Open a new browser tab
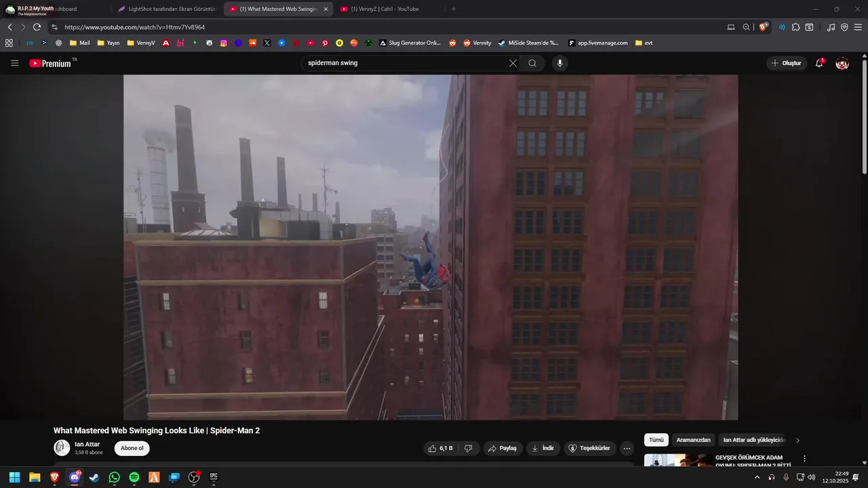 454,9
